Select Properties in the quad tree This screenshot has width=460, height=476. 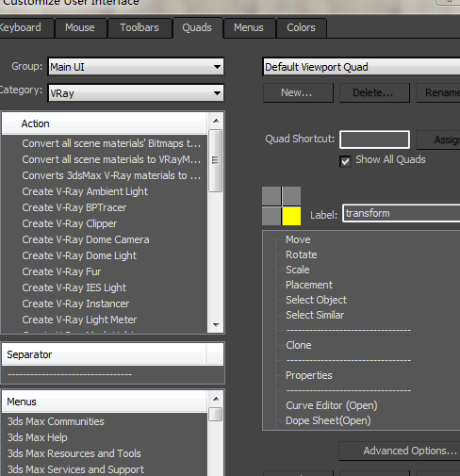(309, 375)
